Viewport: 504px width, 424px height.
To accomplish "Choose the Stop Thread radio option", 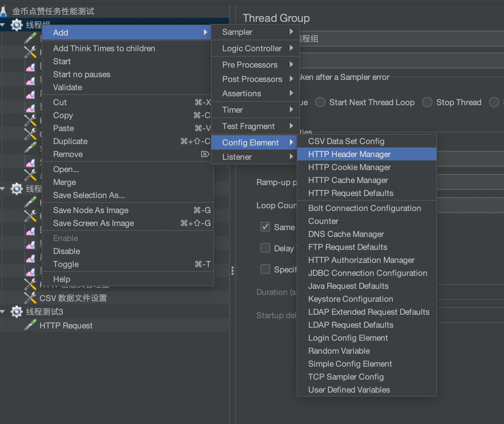I will pos(427,102).
